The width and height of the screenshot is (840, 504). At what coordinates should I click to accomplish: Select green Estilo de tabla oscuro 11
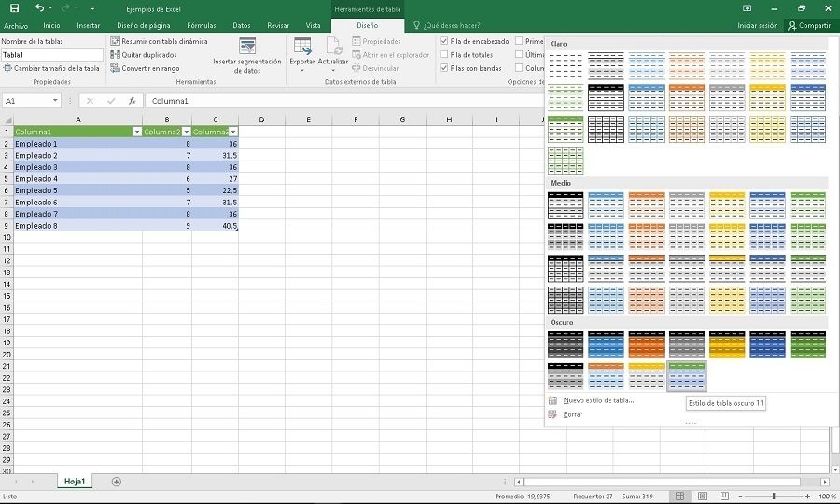pos(687,375)
